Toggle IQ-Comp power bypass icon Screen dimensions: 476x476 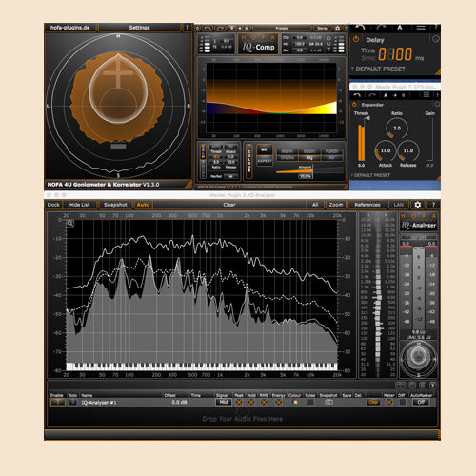tap(197, 29)
